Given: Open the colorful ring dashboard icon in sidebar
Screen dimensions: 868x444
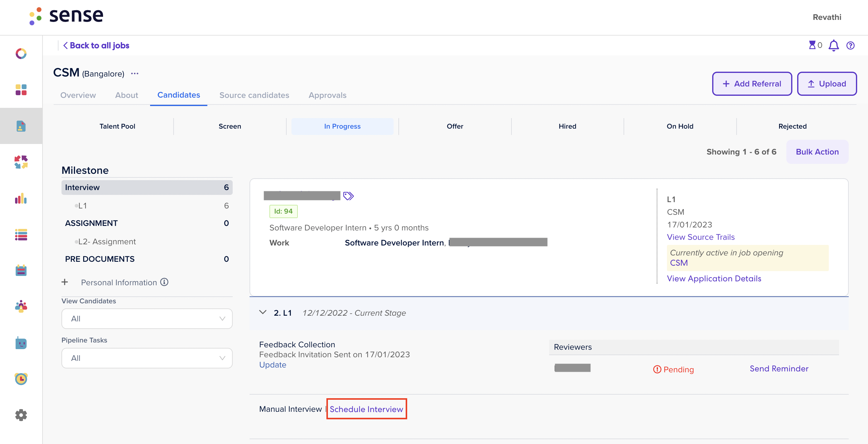Looking at the screenshot, I should click(21, 54).
